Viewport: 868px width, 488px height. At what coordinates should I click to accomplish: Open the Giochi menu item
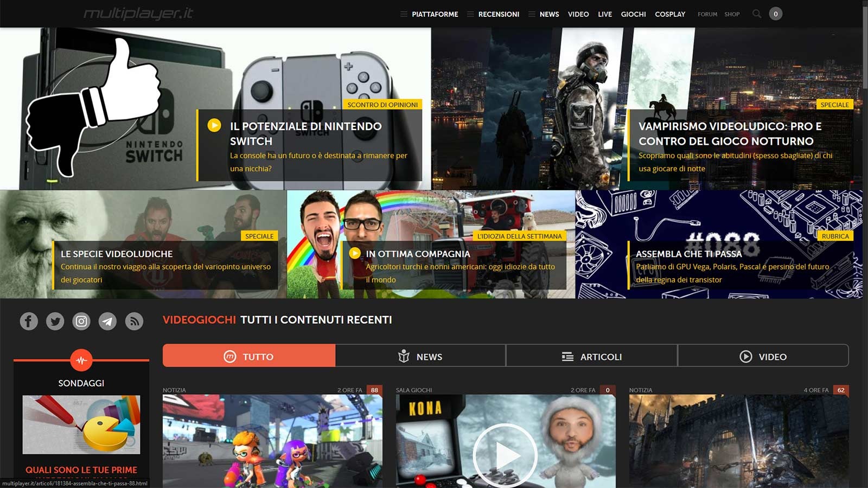pos(633,14)
